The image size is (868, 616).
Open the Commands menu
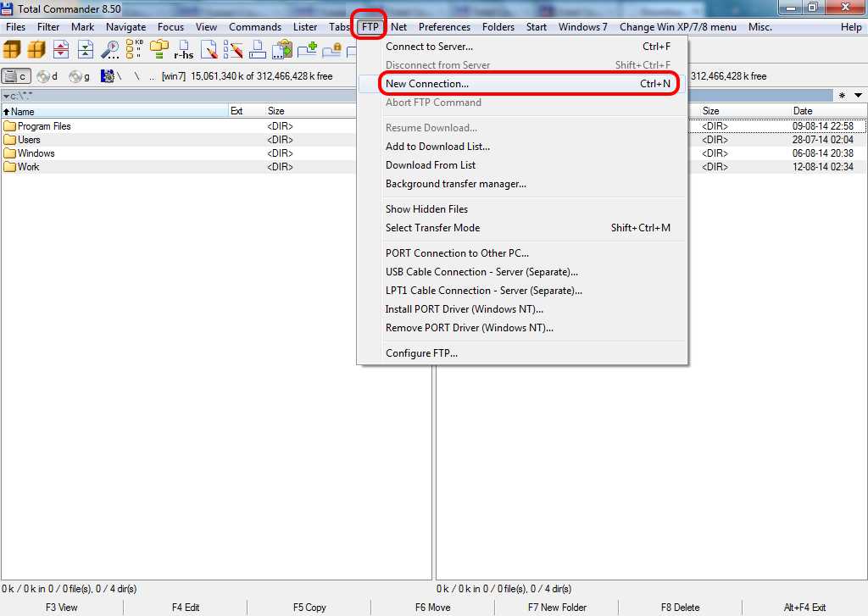[254, 27]
